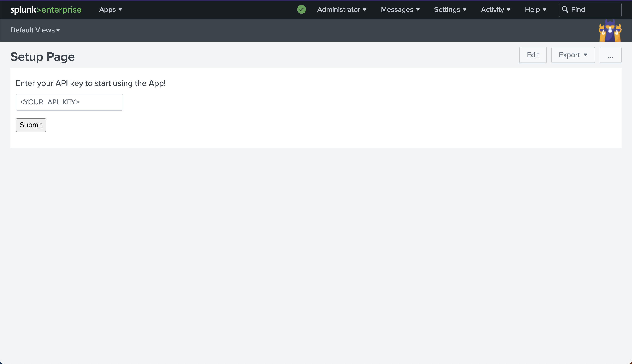Viewport: 632px width, 364px height.
Task: Click the caret beside Default Views
Action: pyautogui.click(x=58, y=30)
